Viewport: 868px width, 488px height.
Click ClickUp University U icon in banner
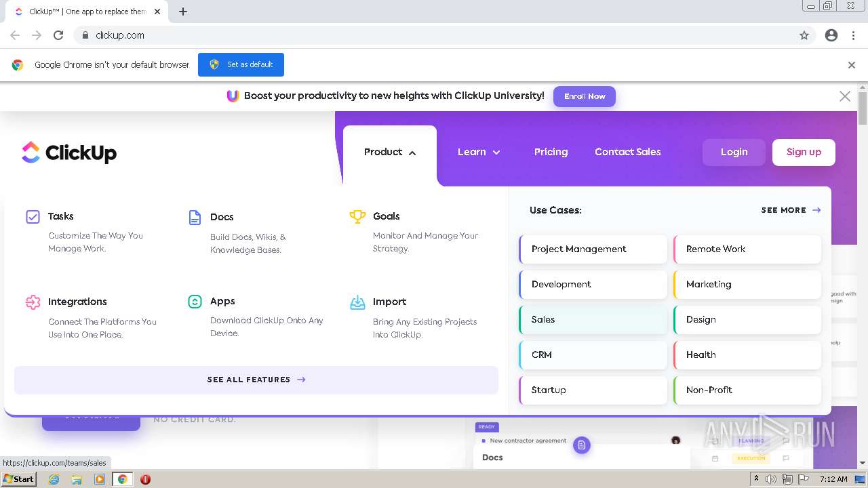coord(233,96)
